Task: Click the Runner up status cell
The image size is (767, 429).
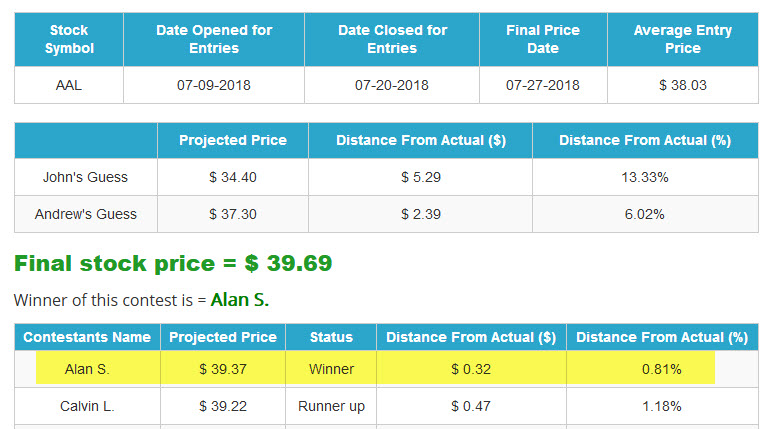Action: pos(331,406)
